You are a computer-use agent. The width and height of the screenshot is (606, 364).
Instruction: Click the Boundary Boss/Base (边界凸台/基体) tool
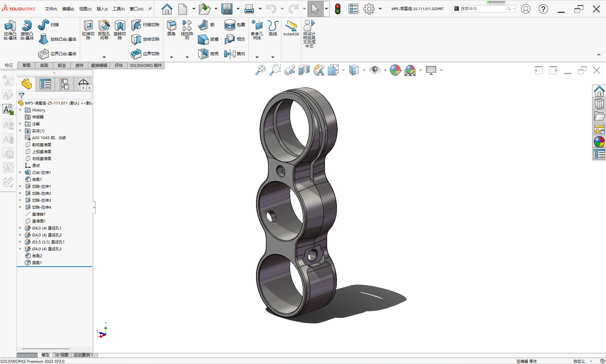(57, 54)
